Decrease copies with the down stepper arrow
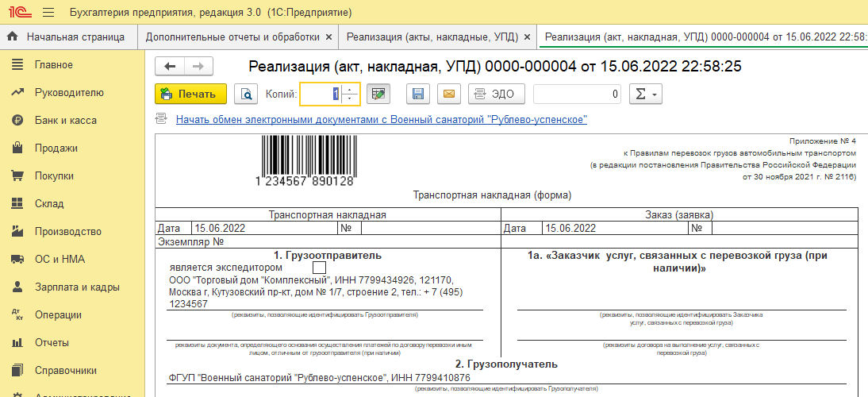868x397 pixels. 349,99
